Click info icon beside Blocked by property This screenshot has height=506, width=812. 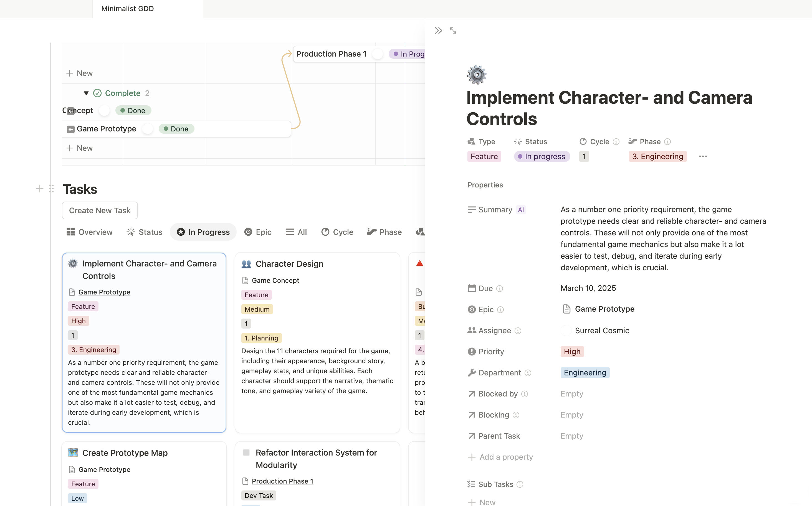coord(525,394)
